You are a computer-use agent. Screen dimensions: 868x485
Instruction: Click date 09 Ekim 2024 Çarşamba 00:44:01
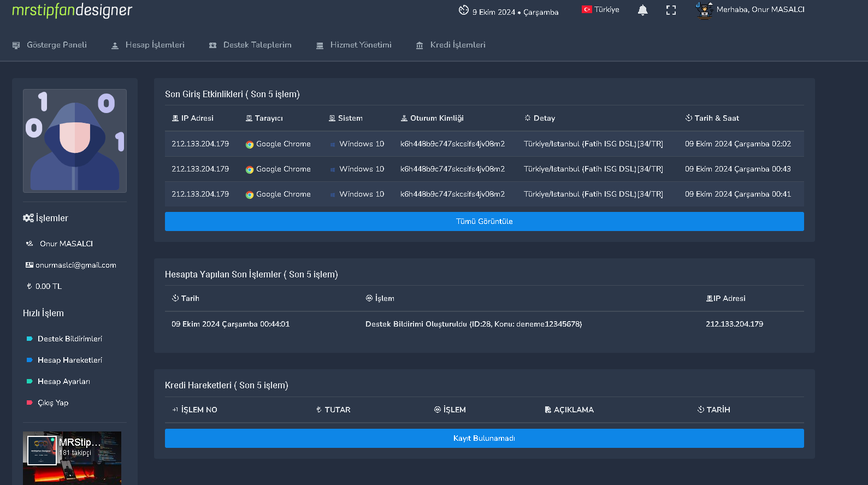[231, 324]
